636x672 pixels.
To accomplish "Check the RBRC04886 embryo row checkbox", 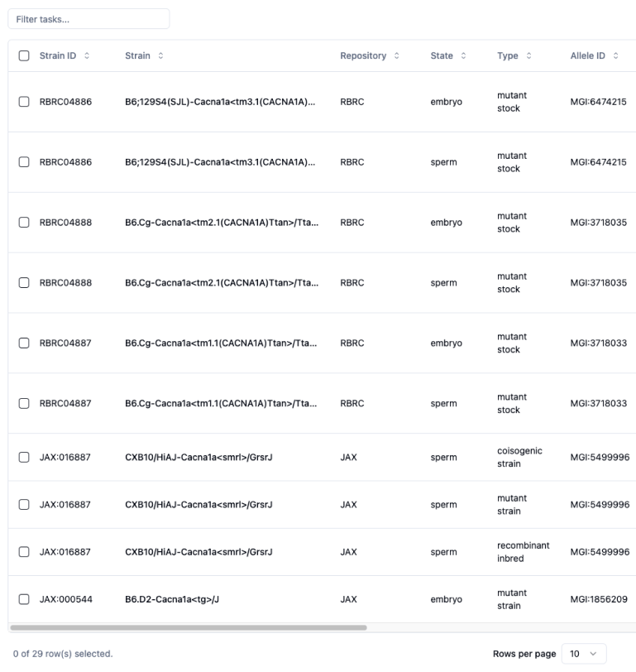I will pyautogui.click(x=24, y=102).
